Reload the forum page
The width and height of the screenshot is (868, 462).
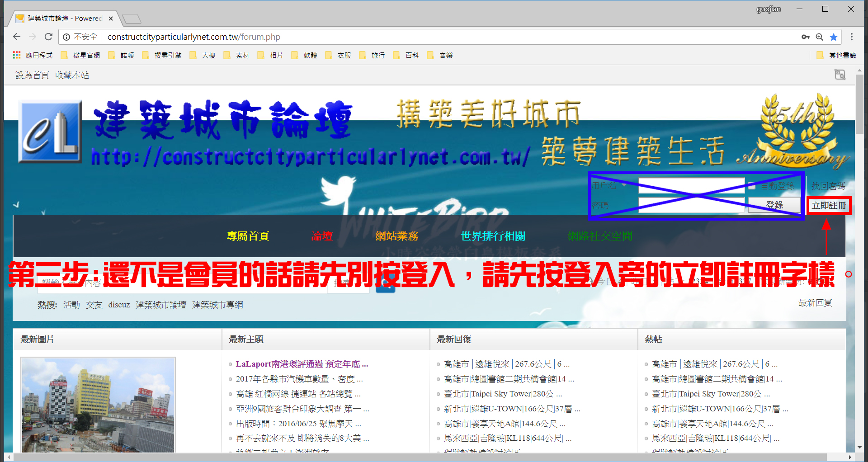(48, 37)
